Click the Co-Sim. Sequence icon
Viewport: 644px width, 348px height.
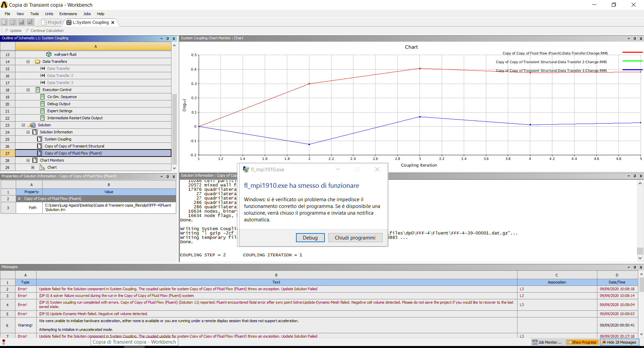coord(42,97)
